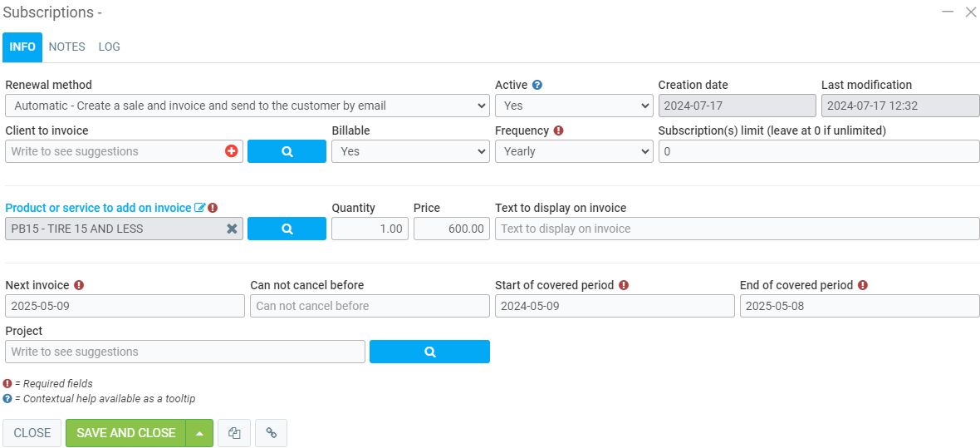This screenshot has height=448, width=980.
Task: Click the duplicate copy icon button
Action: tap(234, 433)
